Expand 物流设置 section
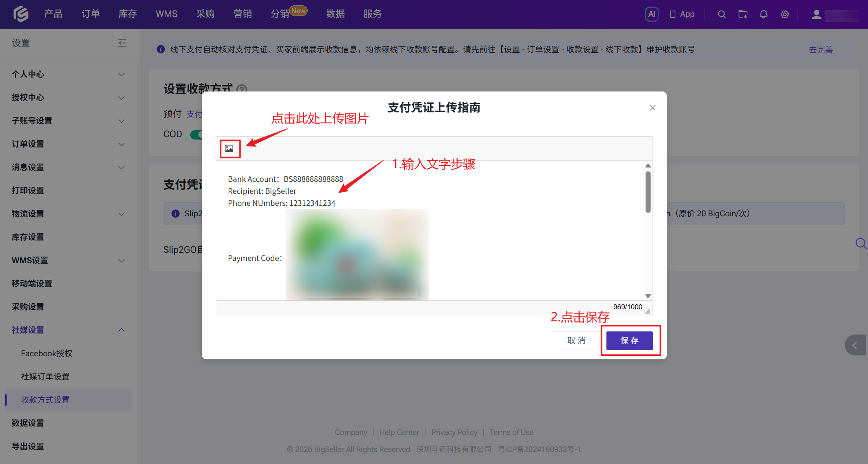This screenshot has height=464, width=868. pyautogui.click(x=121, y=214)
